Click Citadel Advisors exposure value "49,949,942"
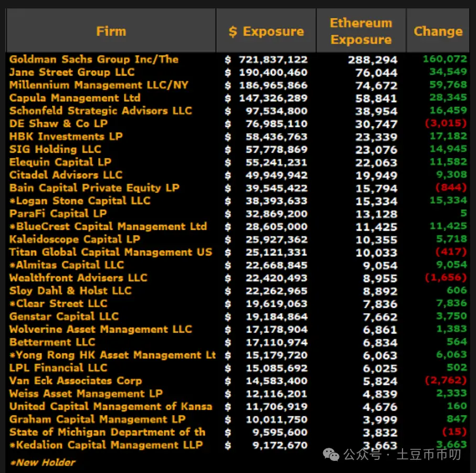 [x=277, y=175]
